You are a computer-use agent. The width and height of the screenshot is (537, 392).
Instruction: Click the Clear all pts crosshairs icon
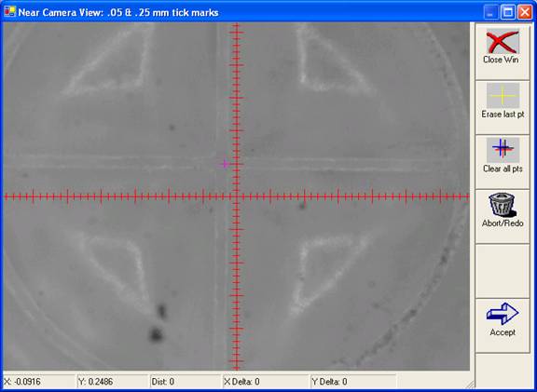tap(503, 150)
